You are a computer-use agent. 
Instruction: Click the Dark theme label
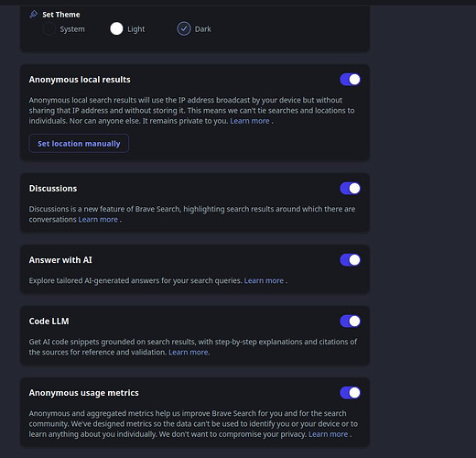[203, 29]
